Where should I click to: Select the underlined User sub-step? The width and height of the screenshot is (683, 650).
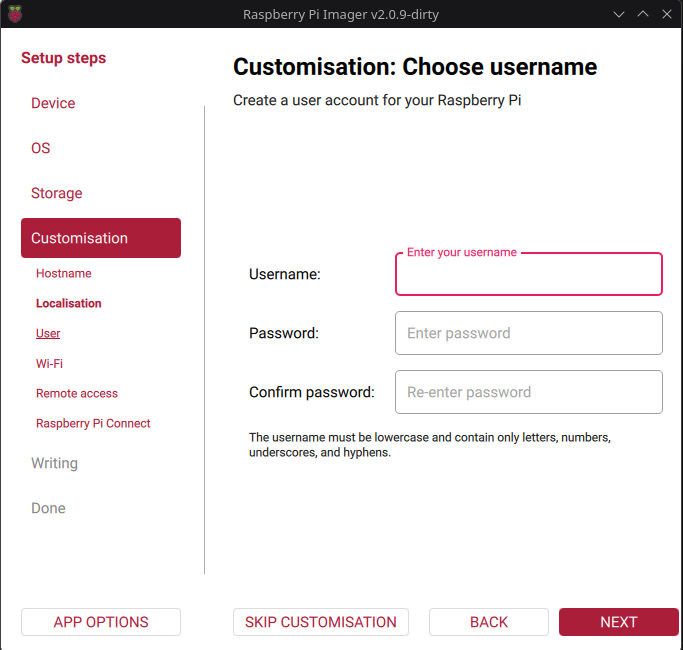pos(48,333)
